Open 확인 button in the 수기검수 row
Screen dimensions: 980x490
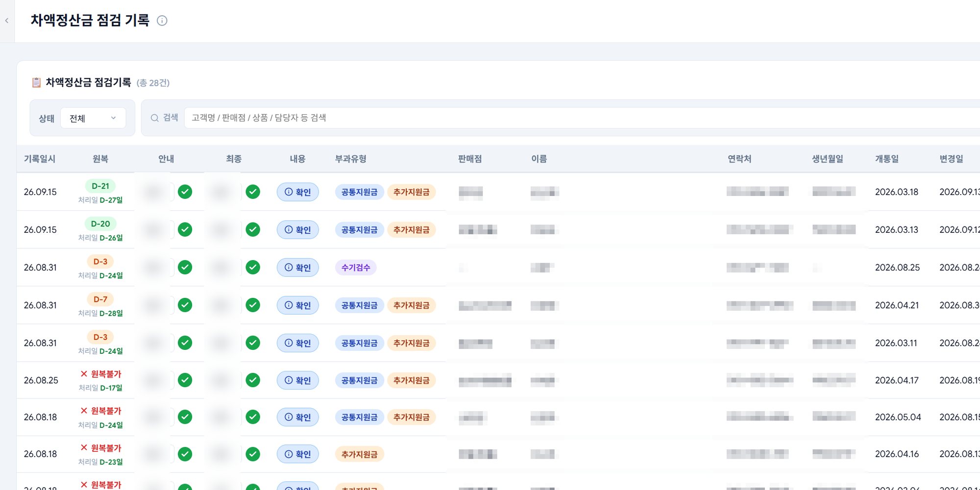tap(298, 268)
